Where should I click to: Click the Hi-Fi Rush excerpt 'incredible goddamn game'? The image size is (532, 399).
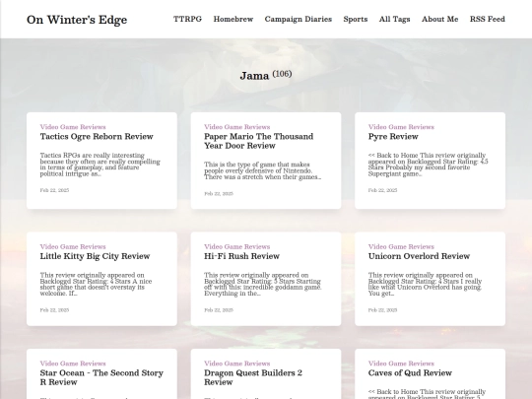pos(263,285)
